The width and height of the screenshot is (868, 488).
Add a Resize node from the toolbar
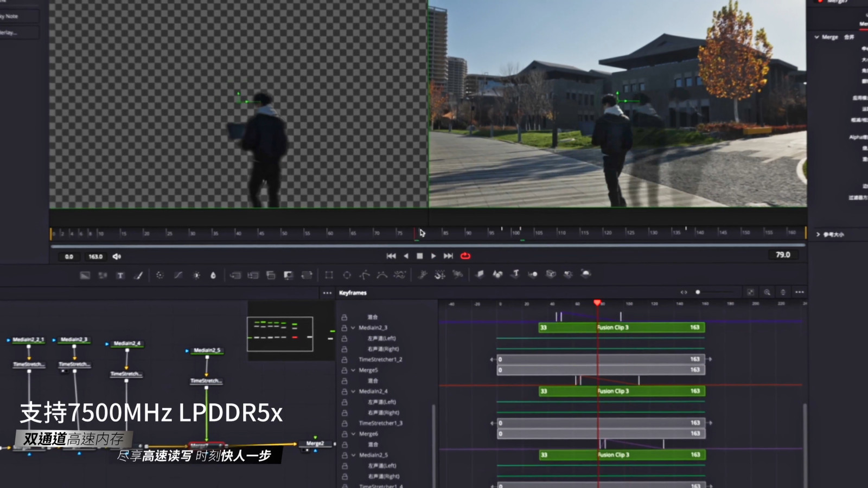tap(289, 275)
